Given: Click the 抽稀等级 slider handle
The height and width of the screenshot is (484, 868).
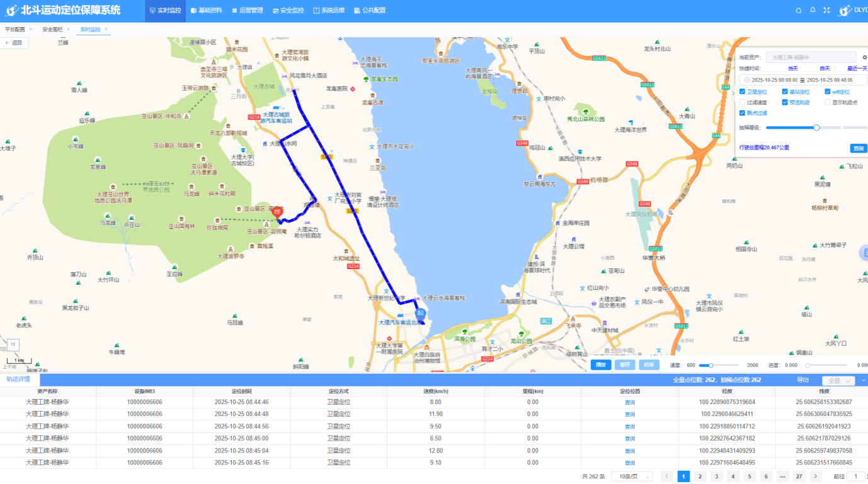Looking at the screenshot, I should tap(816, 127).
